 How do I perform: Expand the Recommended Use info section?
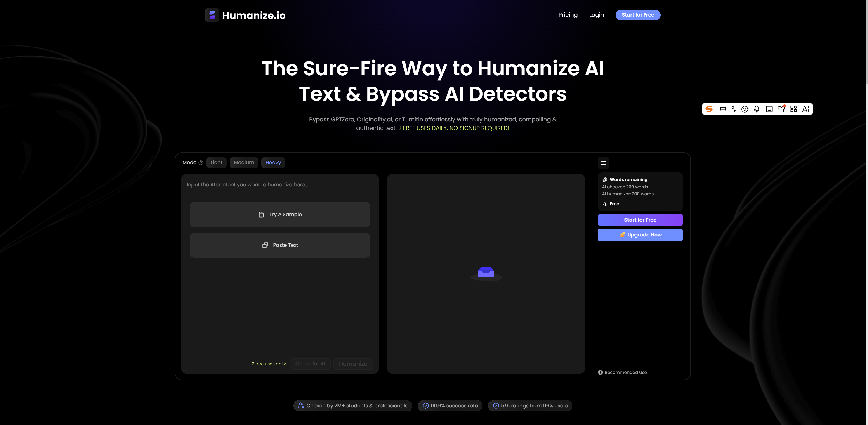click(x=622, y=372)
